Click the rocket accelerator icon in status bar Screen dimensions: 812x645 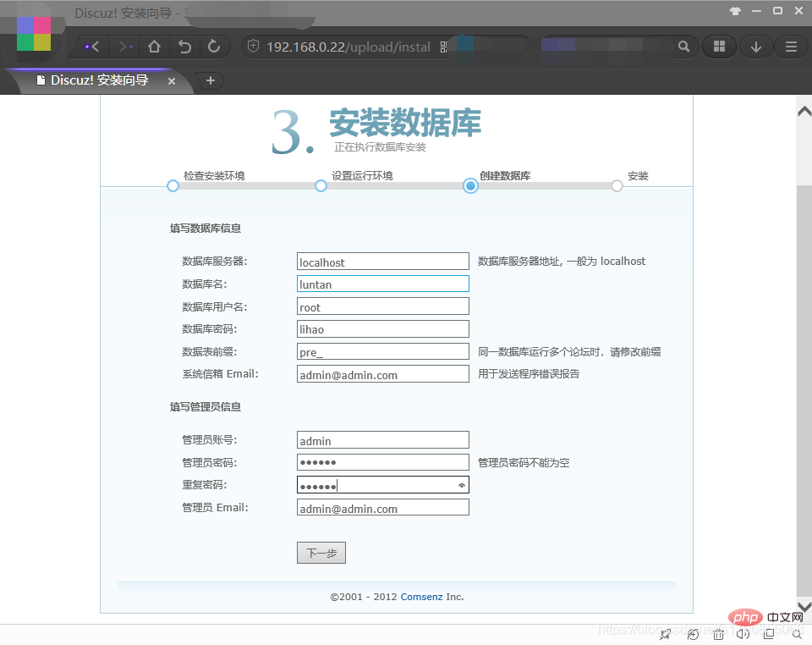click(x=666, y=634)
